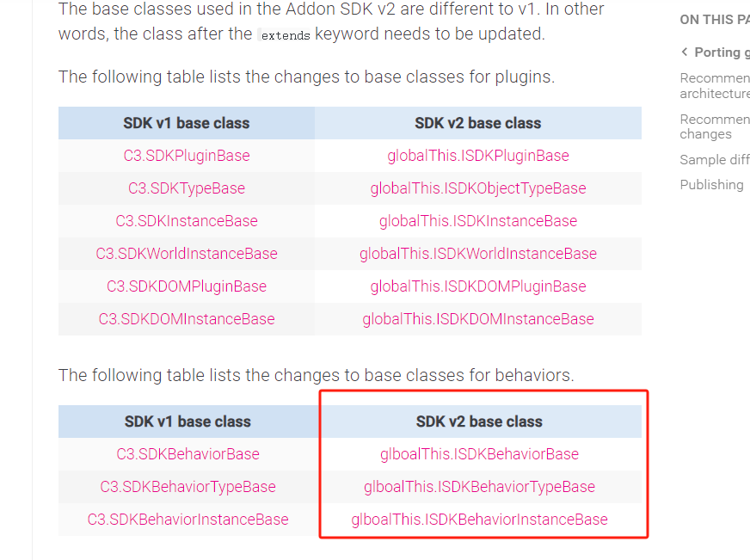Screen dimensions: 750x560
Task: Click C3.SDKTypeBase entry
Action: point(187,188)
